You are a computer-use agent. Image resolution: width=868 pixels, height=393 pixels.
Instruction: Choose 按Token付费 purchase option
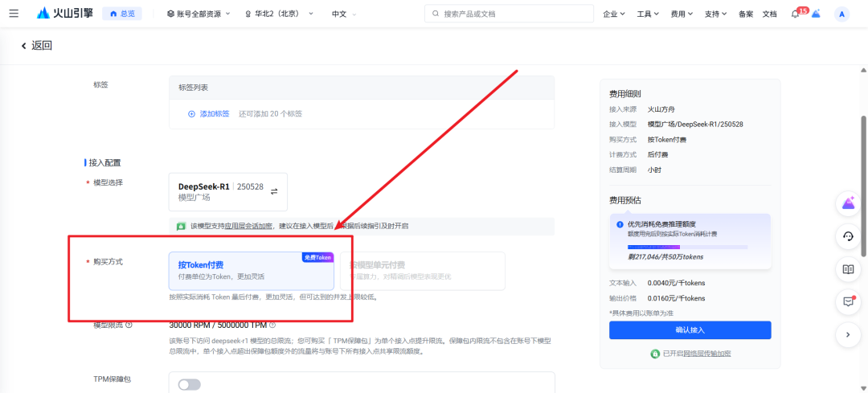(252, 271)
